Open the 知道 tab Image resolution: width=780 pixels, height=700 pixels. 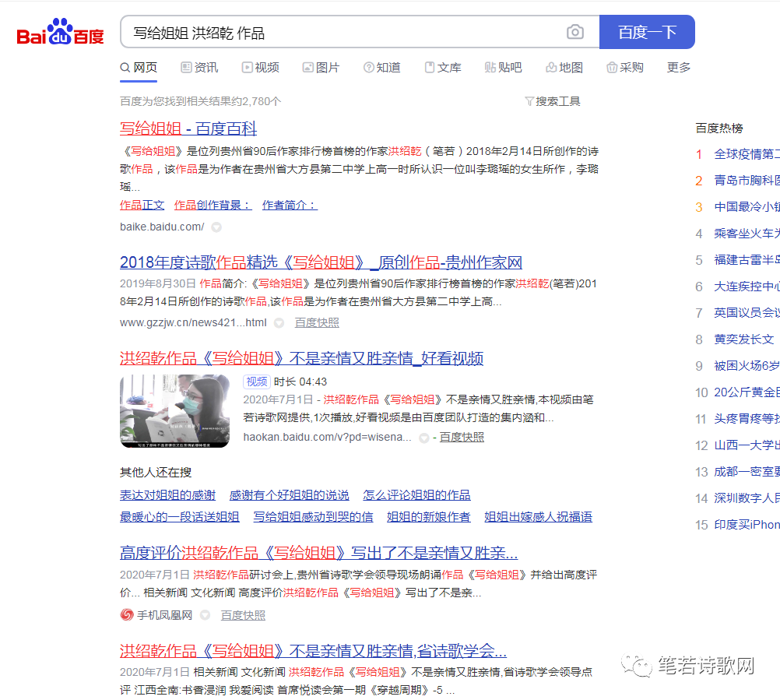coord(382,67)
